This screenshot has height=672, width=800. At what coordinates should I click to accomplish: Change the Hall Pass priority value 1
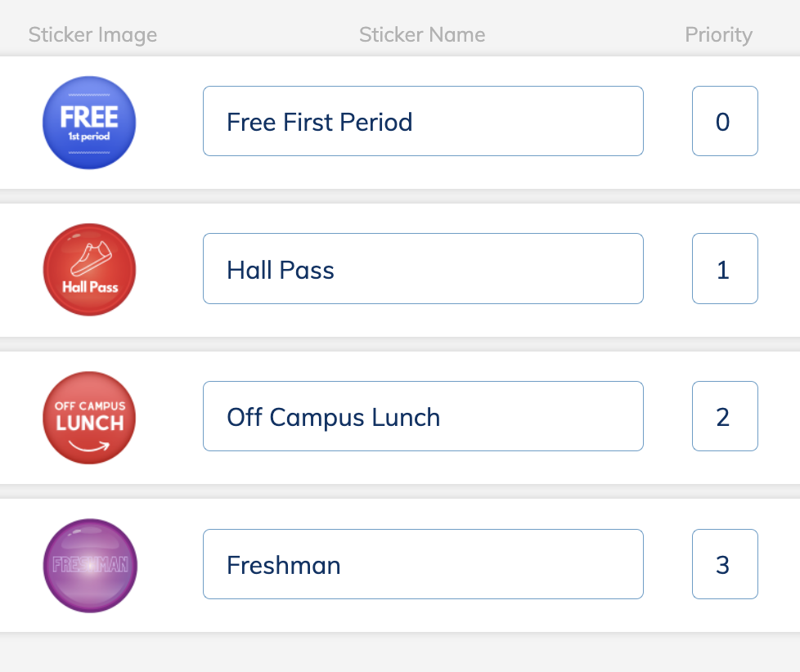pyautogui.click(x=725, y=269)
